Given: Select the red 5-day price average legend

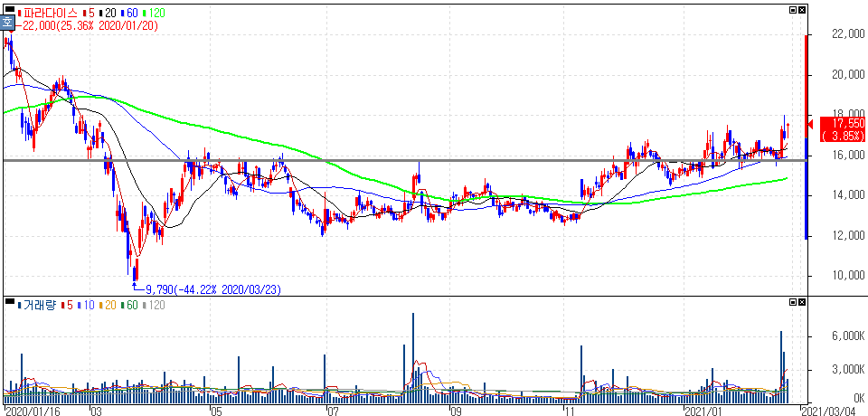Looking at the screenshot, I should pos(87,12).
